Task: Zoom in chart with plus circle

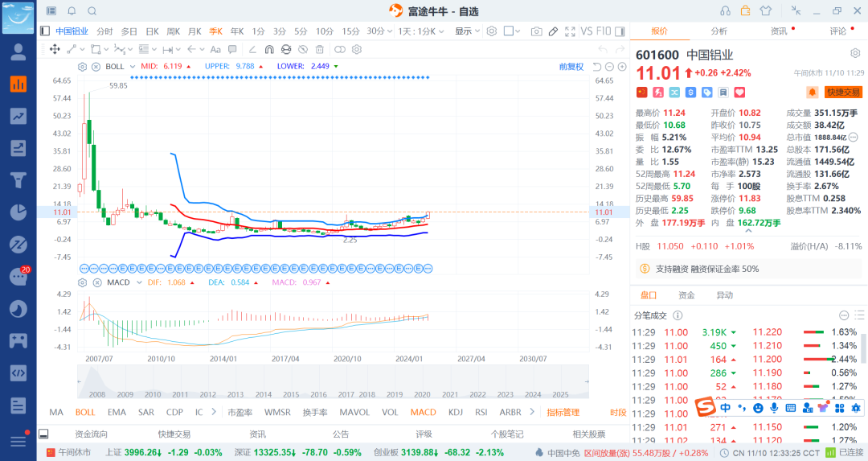Action: coord(622,67)
